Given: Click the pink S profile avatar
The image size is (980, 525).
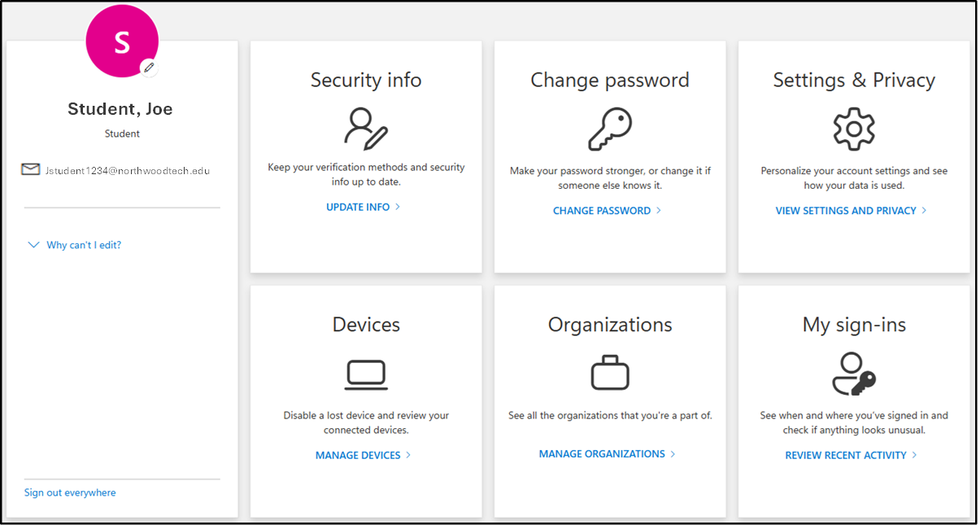Looking at the screenshot, I should (x=122, y=41).
